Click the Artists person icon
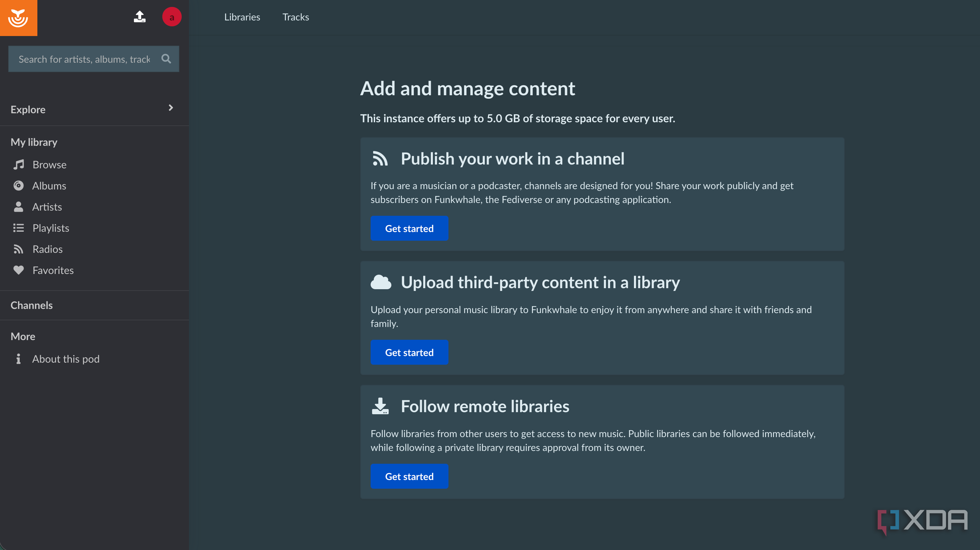 (x=18, y=207)
